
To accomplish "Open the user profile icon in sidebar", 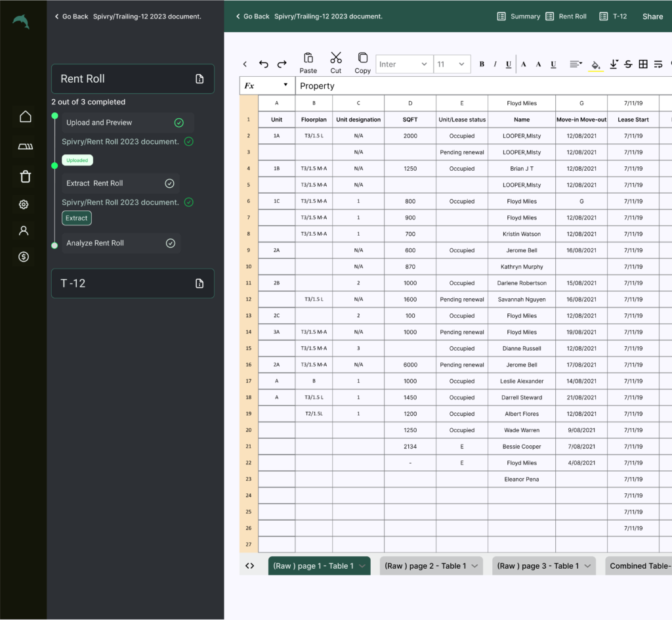I will point(24,231).
